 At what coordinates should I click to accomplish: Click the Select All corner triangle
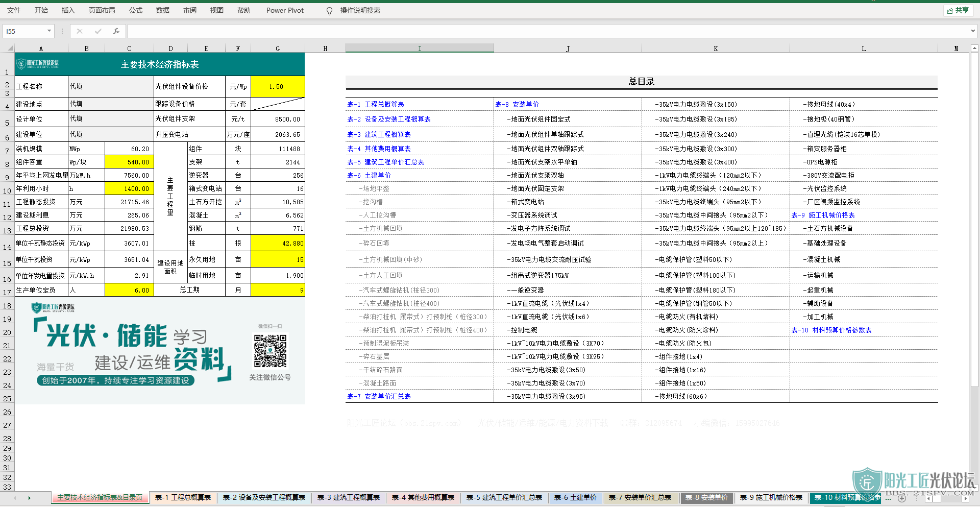click(x=10, y=48)
